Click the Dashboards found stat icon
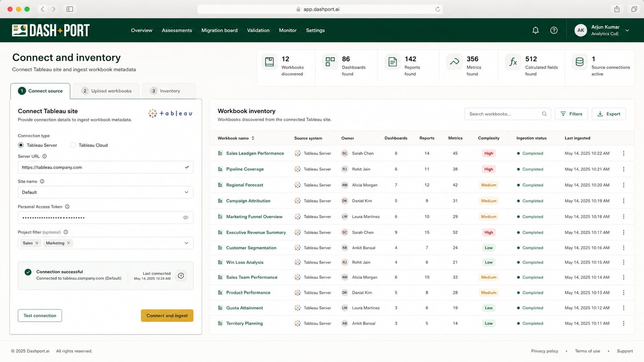Screen dimensions: 644x362 pyautogui.click(x=330, y=62)
